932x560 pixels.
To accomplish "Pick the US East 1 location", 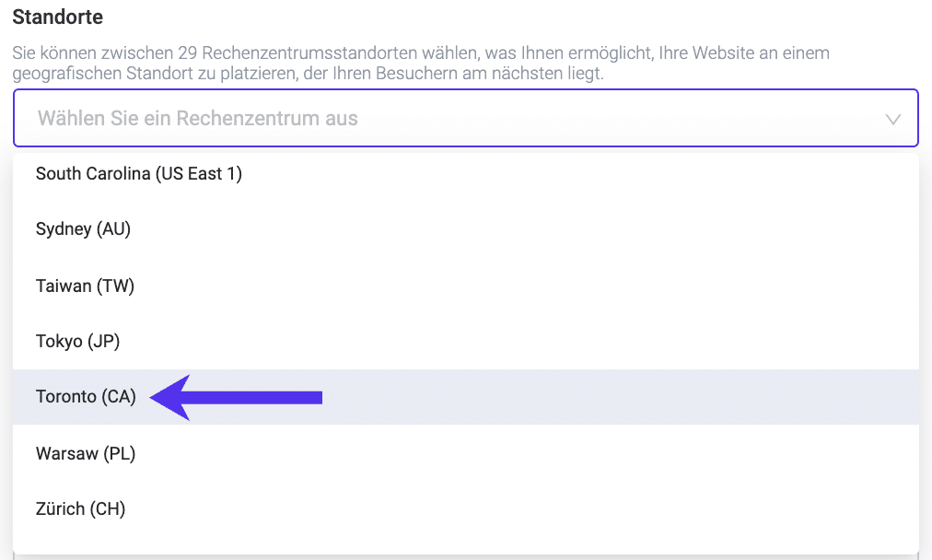I will point(139,173).
